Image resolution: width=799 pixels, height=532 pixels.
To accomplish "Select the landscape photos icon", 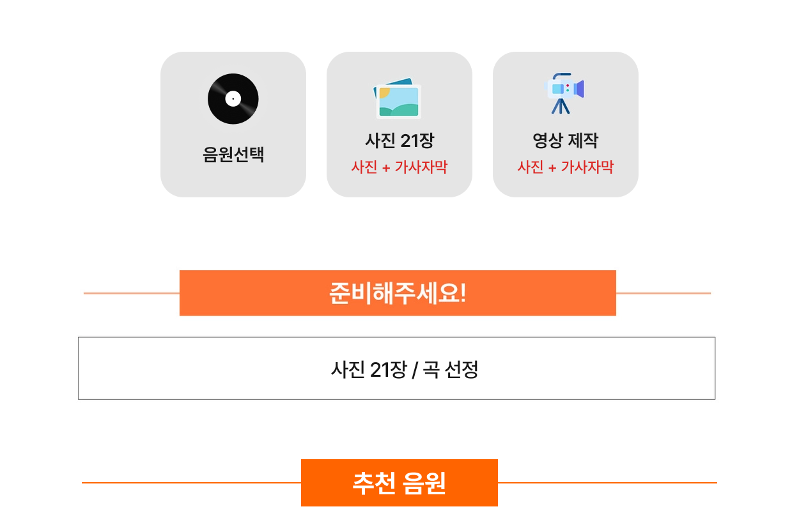I will (x=398, y=98).
